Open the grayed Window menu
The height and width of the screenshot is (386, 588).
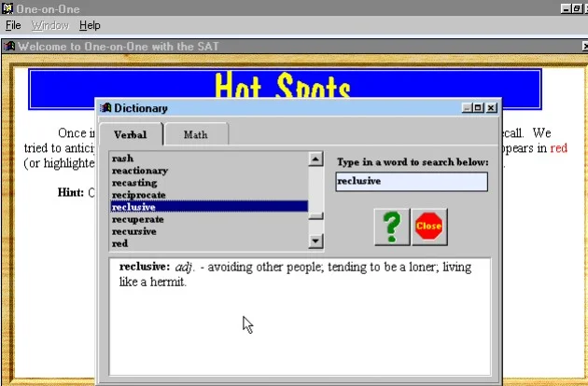(x=50, y=25)
